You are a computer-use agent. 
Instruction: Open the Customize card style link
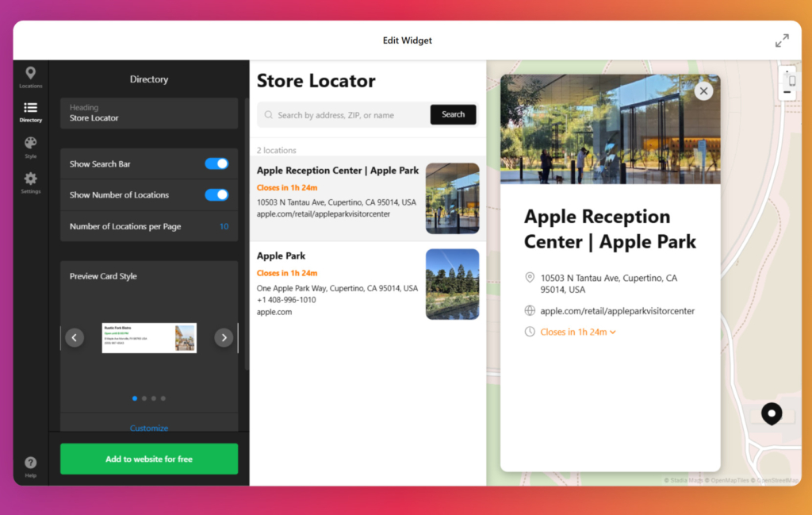point(148,428)
